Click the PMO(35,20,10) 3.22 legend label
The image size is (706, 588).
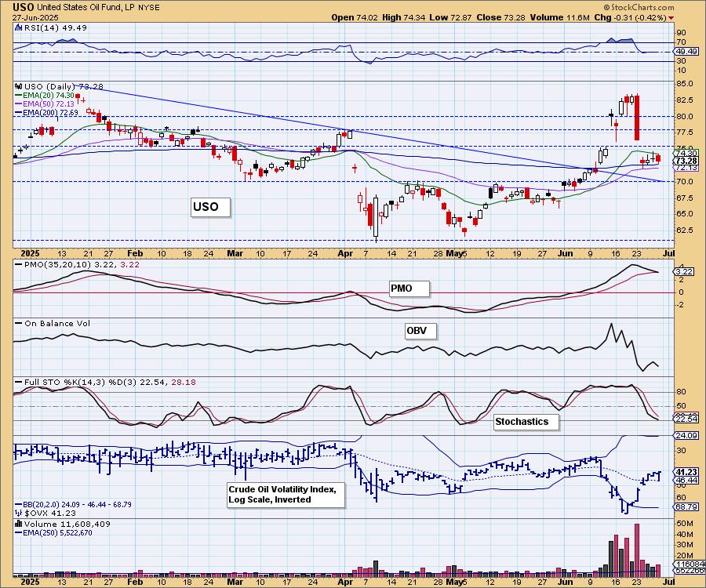[71, 264]
